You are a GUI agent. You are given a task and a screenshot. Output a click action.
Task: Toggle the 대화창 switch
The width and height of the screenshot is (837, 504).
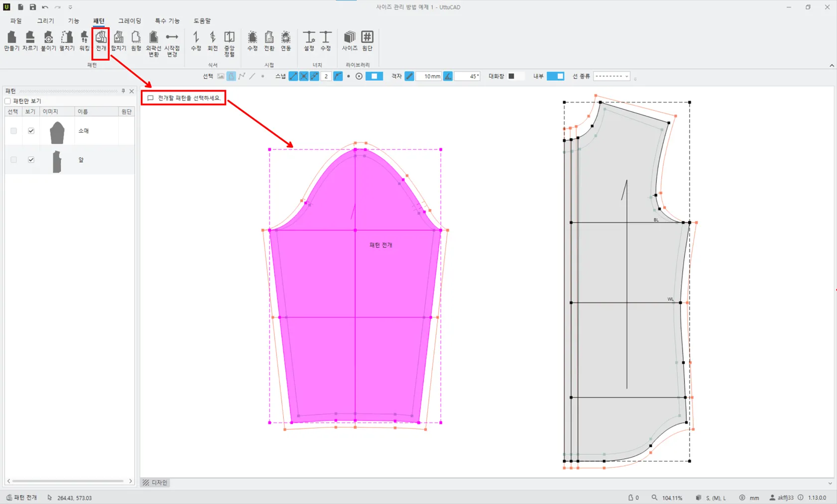pyautogui.click(x=516, y=76)
